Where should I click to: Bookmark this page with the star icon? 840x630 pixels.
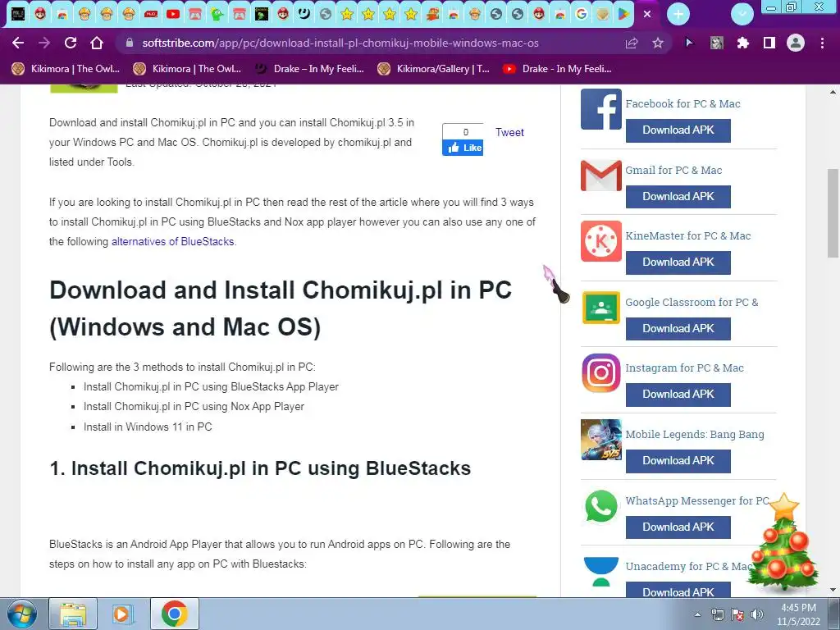coord(658,43)
